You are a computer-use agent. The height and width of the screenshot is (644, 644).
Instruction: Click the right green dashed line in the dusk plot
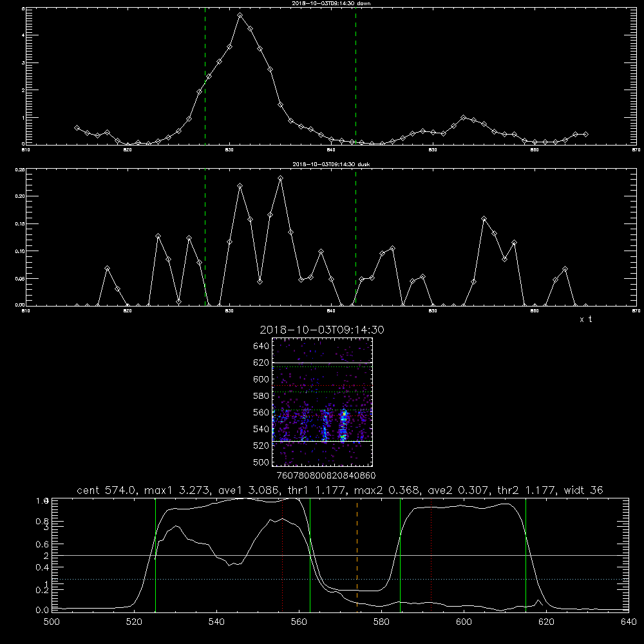point(355,238)
